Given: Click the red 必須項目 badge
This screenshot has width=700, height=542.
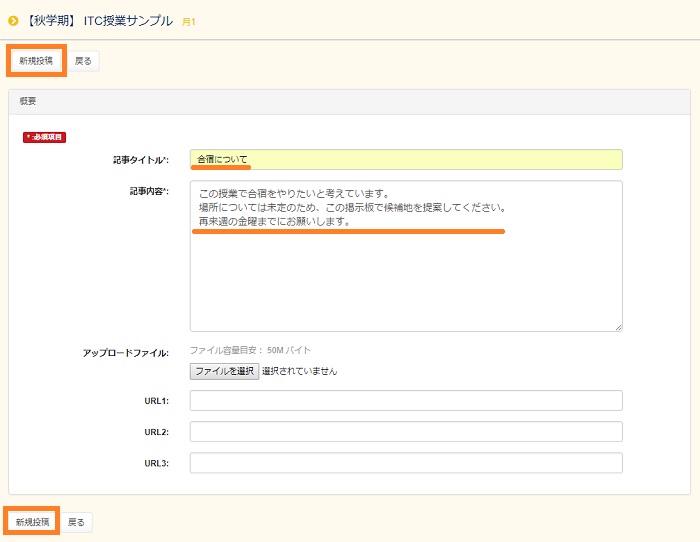Looking at the screenshot, I should [44, 137].
